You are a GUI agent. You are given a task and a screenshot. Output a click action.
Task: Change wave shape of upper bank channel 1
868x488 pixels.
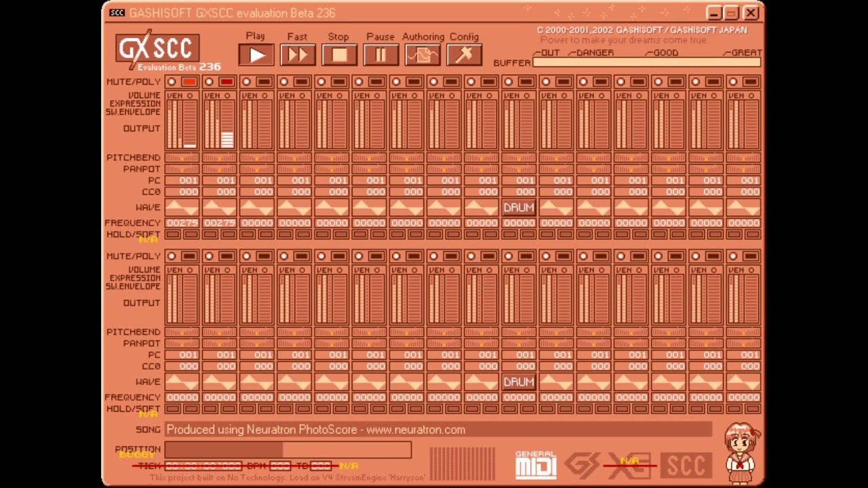(182, 207)
